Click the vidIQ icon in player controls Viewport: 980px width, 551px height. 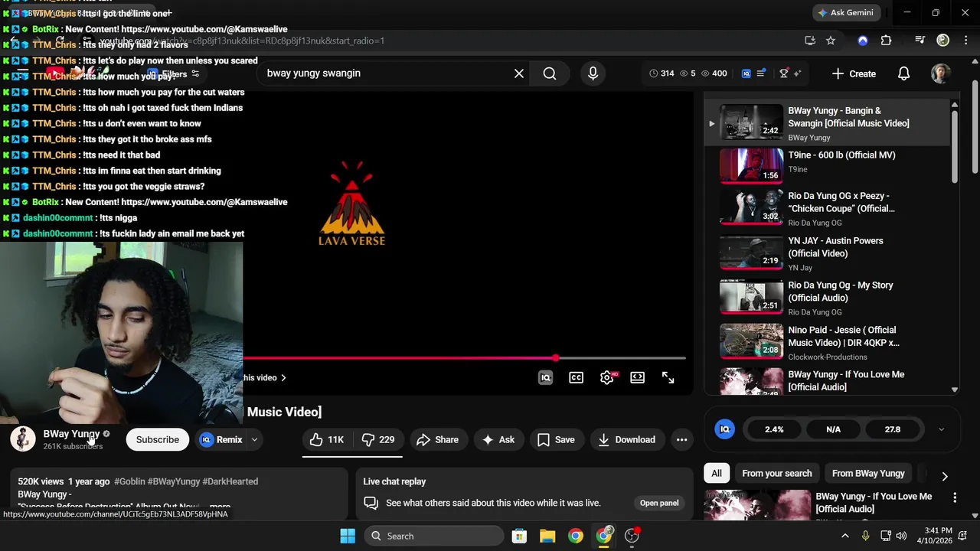click(x=545, y=377)
